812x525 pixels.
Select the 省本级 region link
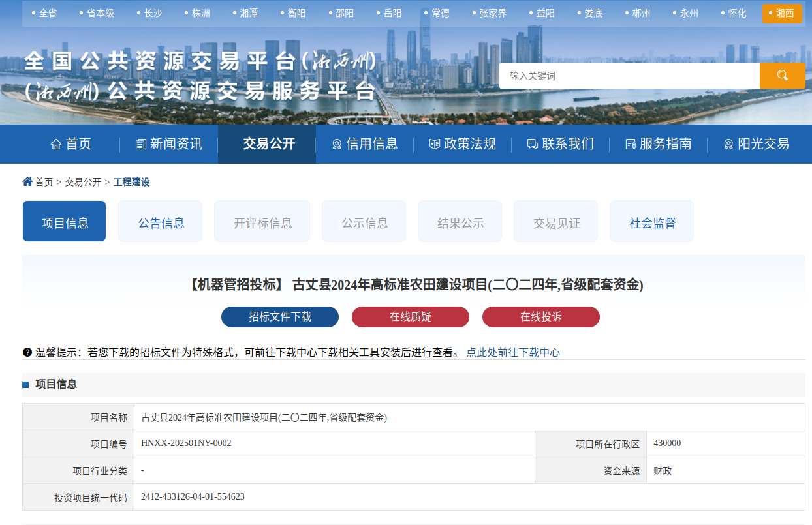(100, 13)
